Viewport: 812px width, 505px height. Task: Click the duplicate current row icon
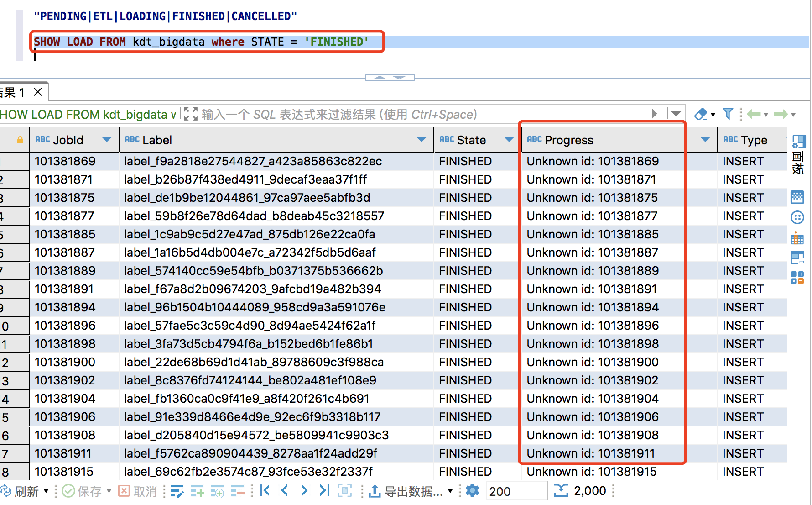(x=217, y=491)
